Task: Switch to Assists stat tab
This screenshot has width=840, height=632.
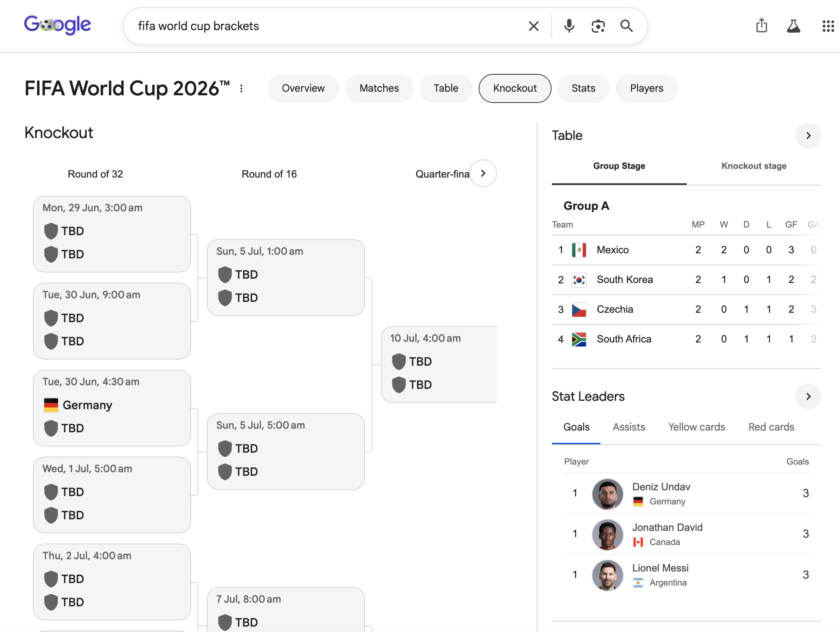Action: tap(629, 427)
